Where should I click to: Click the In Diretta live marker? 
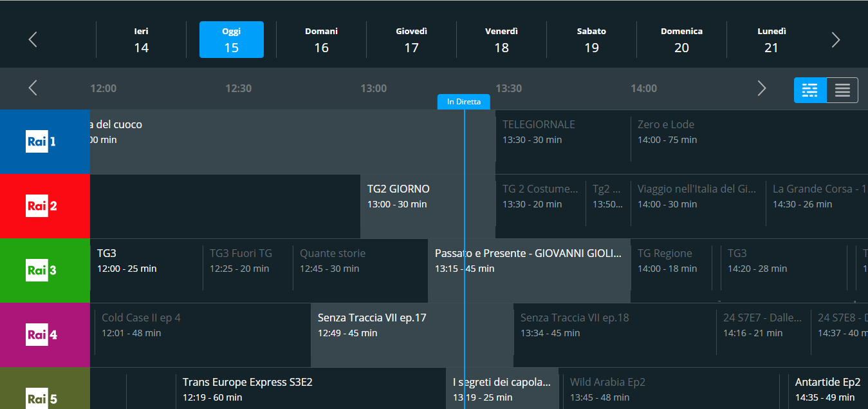tap(464, 102)
